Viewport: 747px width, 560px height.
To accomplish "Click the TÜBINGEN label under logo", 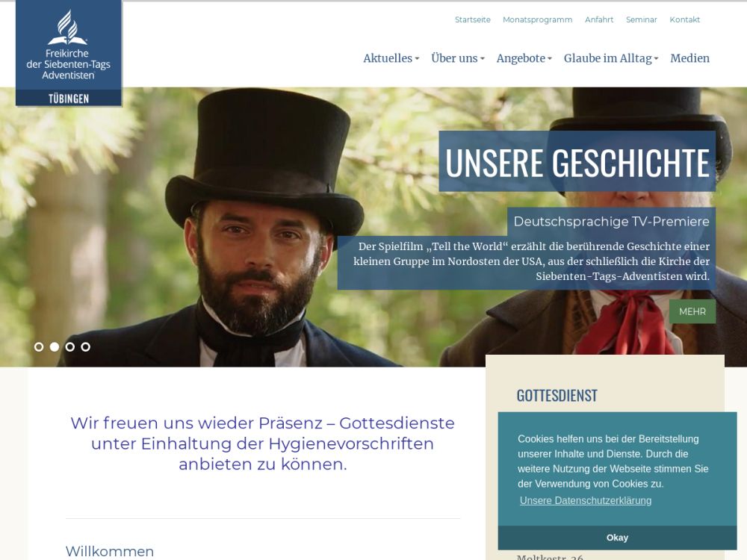I will tap(69, 99).
